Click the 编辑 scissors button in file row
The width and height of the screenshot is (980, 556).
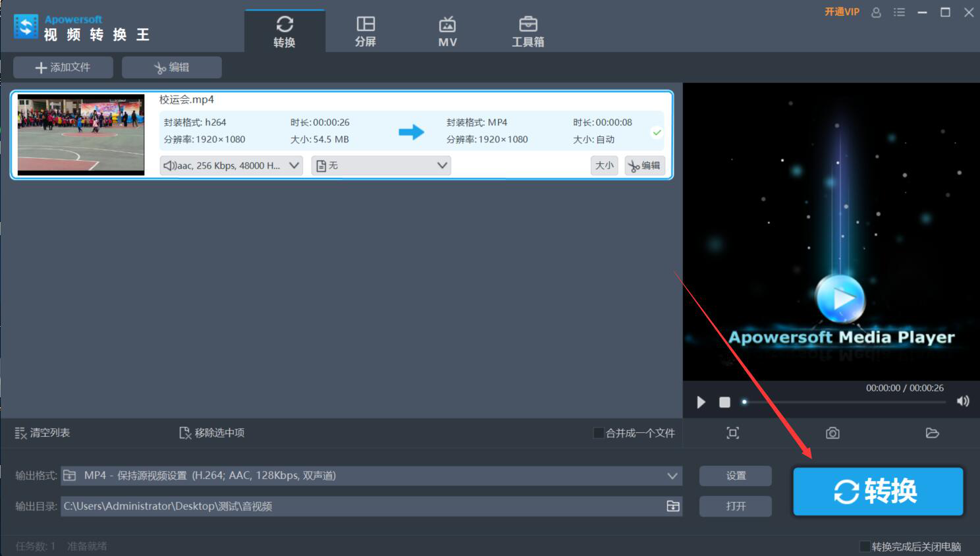645,165
